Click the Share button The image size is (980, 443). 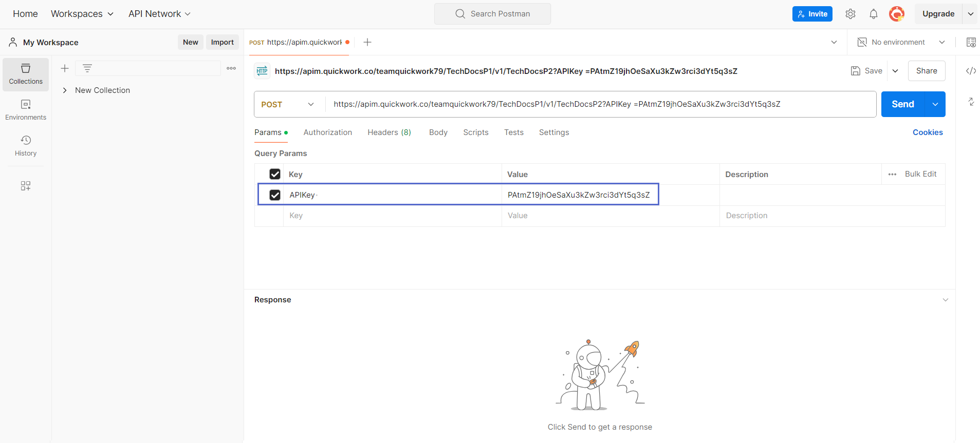[x=927, y=71]
